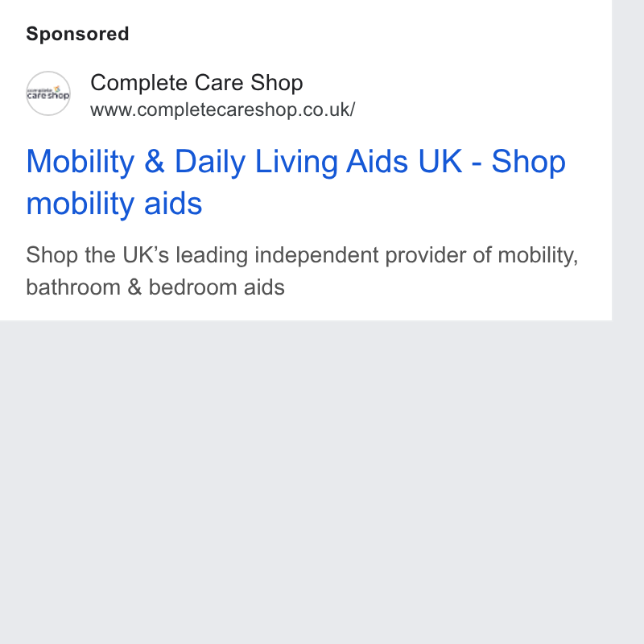Screen dimensions: 644x644
Task: Click the ad description about the UK's leading provider
Action: tap(302, 270)
